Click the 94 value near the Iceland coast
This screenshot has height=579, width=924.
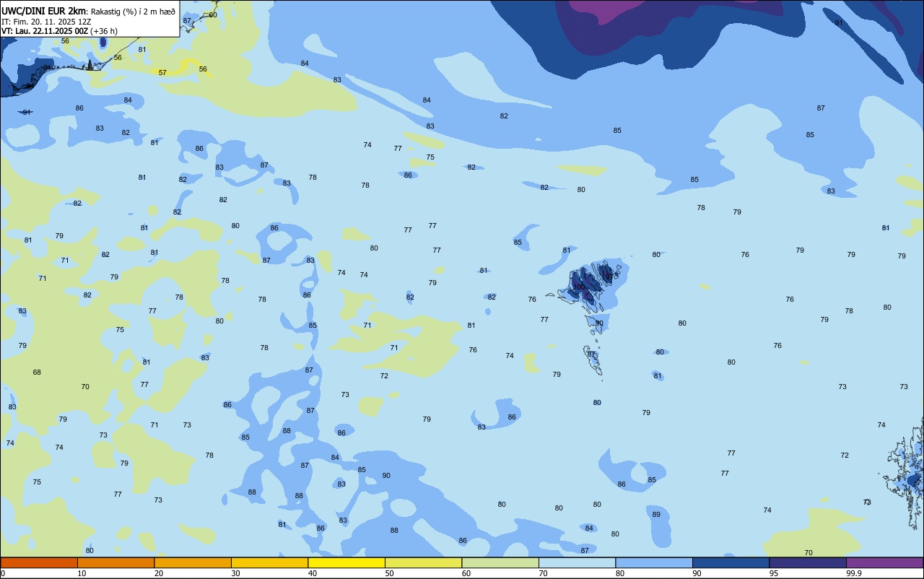coord(47,68)
